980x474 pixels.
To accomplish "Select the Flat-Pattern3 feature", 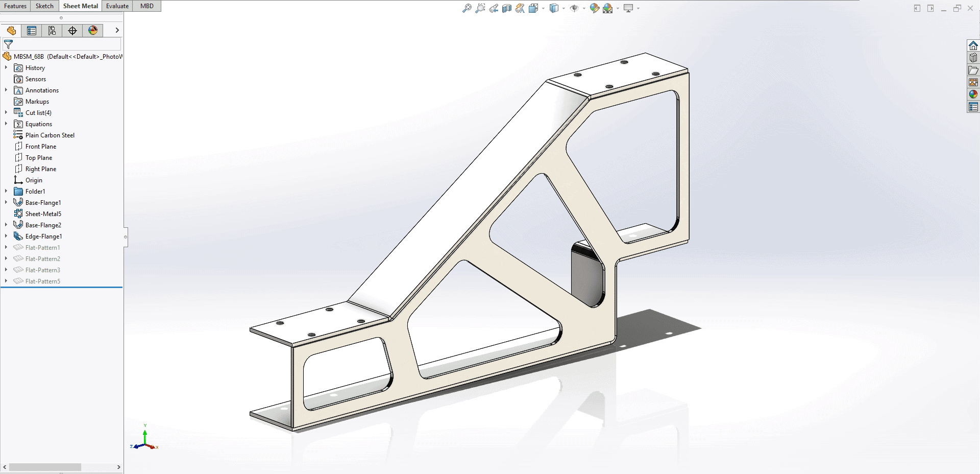I will [x=37, y=270].
